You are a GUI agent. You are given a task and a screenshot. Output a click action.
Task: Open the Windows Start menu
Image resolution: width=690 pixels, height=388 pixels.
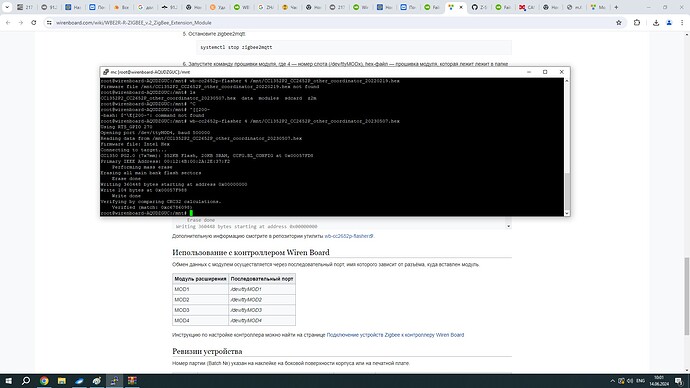pyautogui.click(x=8, y=381)
